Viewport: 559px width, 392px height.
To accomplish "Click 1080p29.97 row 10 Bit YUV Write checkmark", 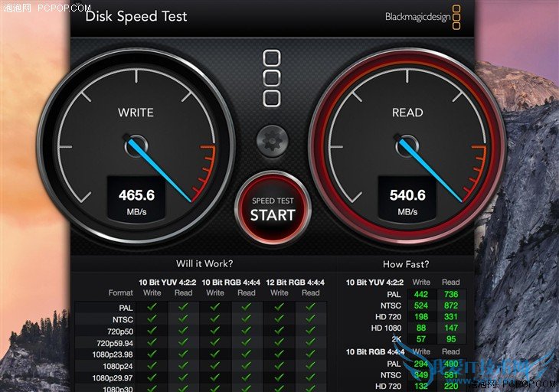I will (x=152, y=377).
